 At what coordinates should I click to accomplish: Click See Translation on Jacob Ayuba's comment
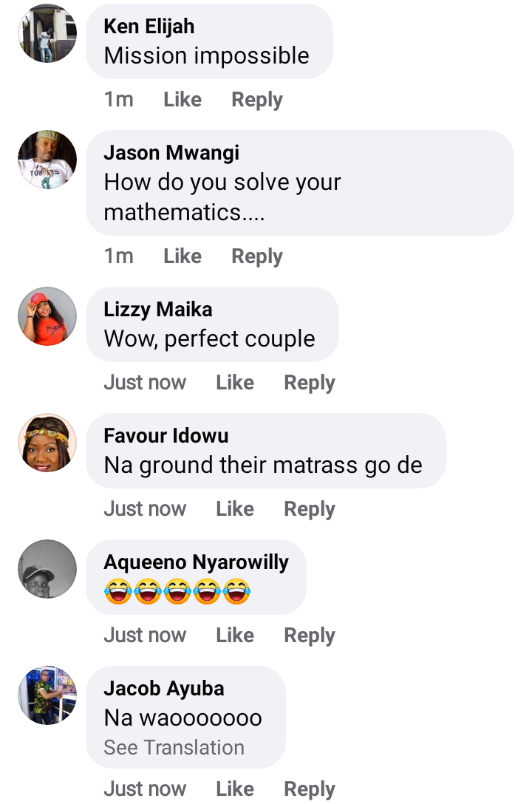pos(174,748)
